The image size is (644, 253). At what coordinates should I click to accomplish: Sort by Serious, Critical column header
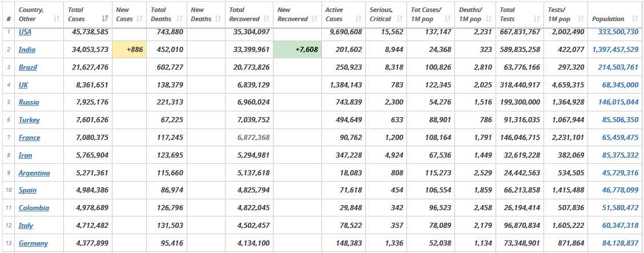click(386, 14)
